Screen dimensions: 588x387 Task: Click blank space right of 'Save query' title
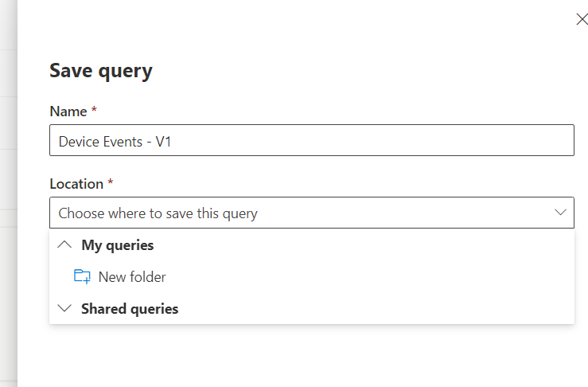click(x=358, y=70)
